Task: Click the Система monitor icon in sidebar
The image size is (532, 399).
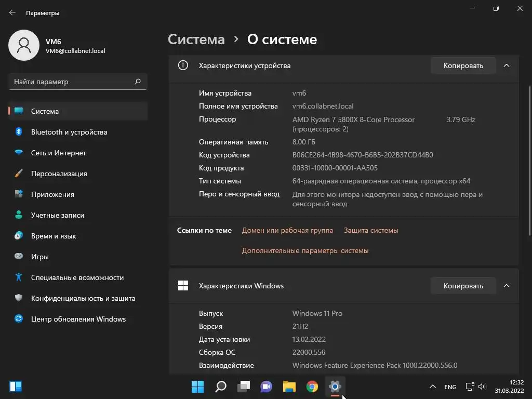Action: click(x=19, y=111)
